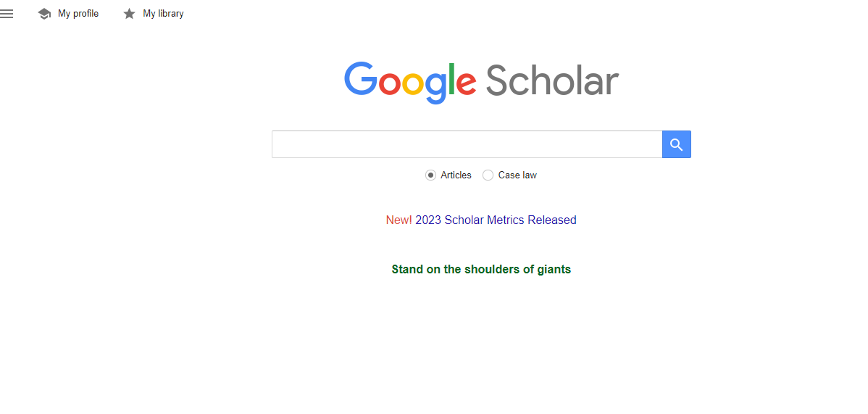Click the star icon for library
Viewport: 868px width, 414px height.
coord(129,14)
